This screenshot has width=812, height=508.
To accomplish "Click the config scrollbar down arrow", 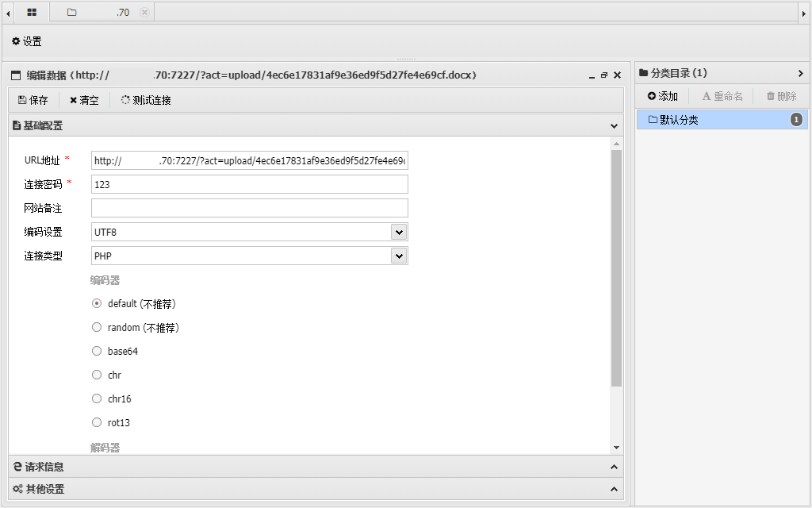I will 616,448.
